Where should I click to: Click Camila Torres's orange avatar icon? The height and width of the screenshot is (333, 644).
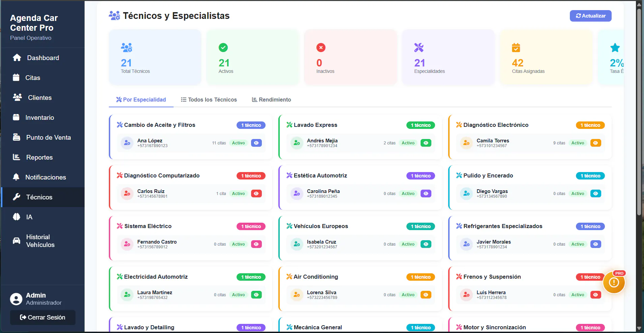(466, 143)
